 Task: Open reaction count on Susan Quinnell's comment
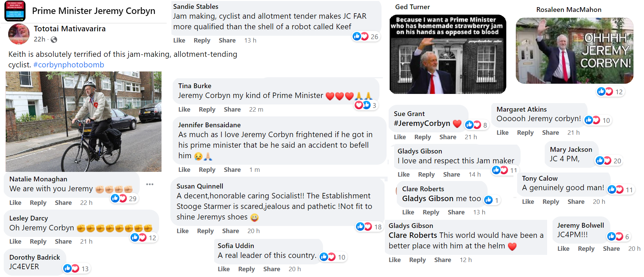pyautogui.click(x=369, y=227)
